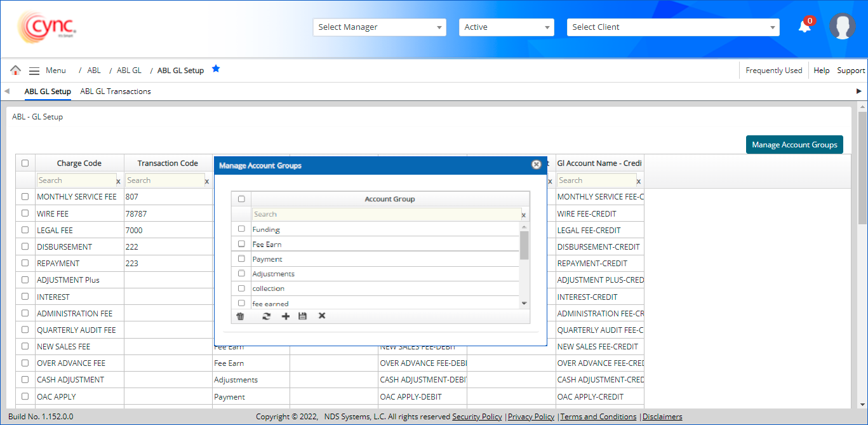Click the save disk icon in dialog

[x=303, y=316]
